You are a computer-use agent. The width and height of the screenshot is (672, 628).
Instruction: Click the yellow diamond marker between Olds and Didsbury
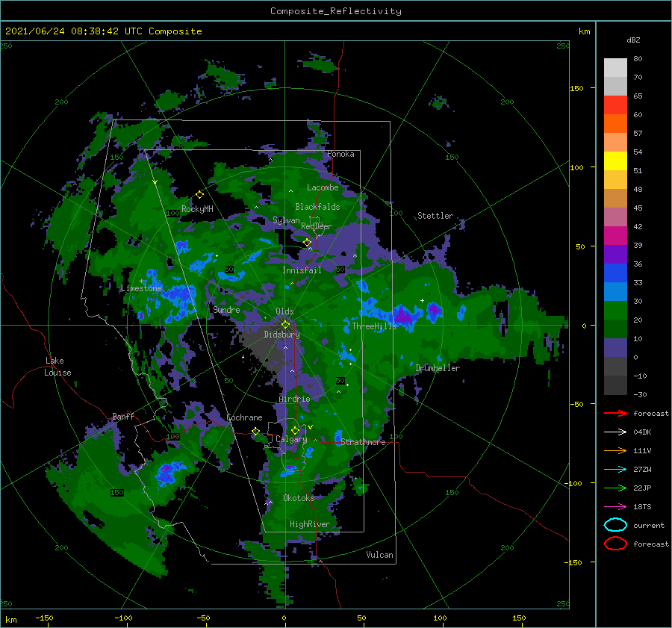285,325
